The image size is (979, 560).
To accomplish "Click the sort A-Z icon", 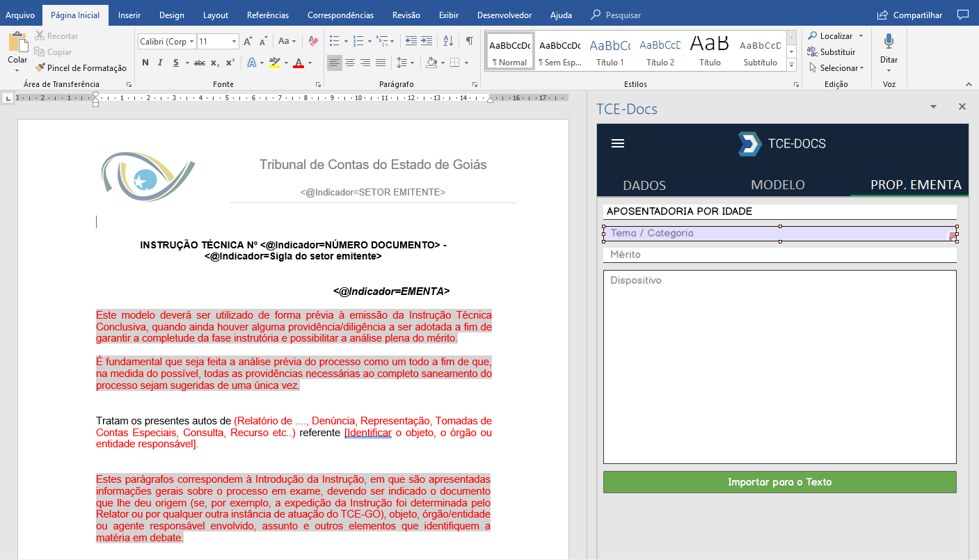I will coord(447,42).
